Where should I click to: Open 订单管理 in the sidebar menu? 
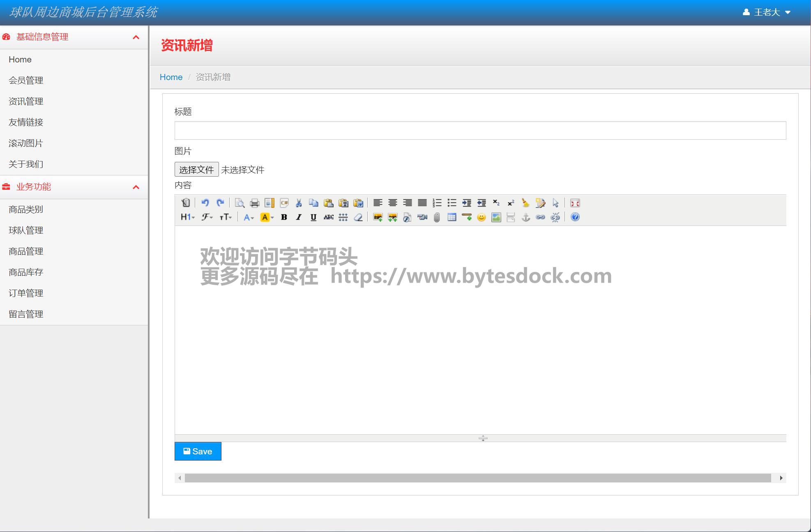coord(26,293)
